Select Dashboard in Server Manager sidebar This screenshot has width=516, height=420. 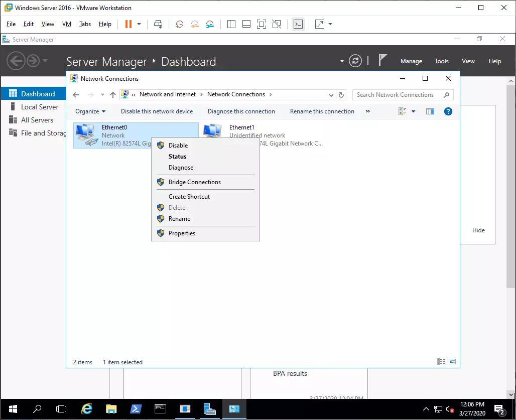coord(33,94)
